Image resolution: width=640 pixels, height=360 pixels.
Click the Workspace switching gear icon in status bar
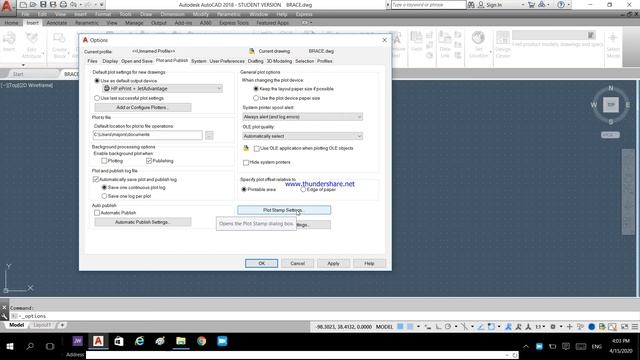pyautogui.click(x=553, y=327)
